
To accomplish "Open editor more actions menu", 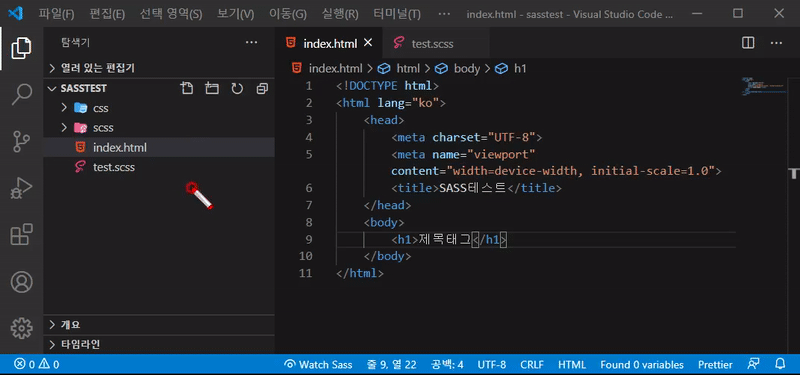I will (x=777, y=43).
